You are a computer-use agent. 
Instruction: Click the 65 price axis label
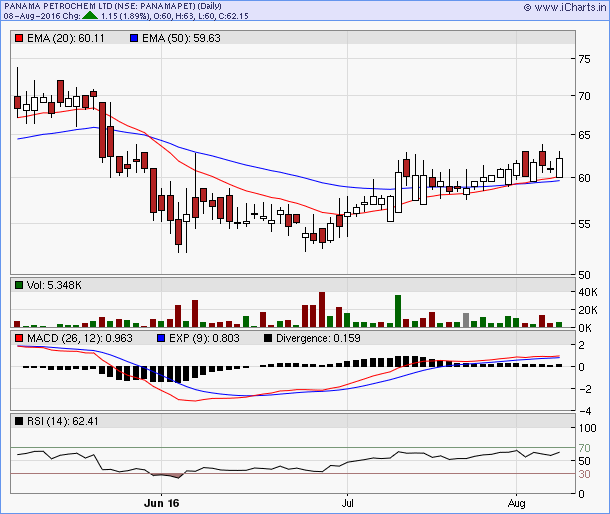point(584,135)
